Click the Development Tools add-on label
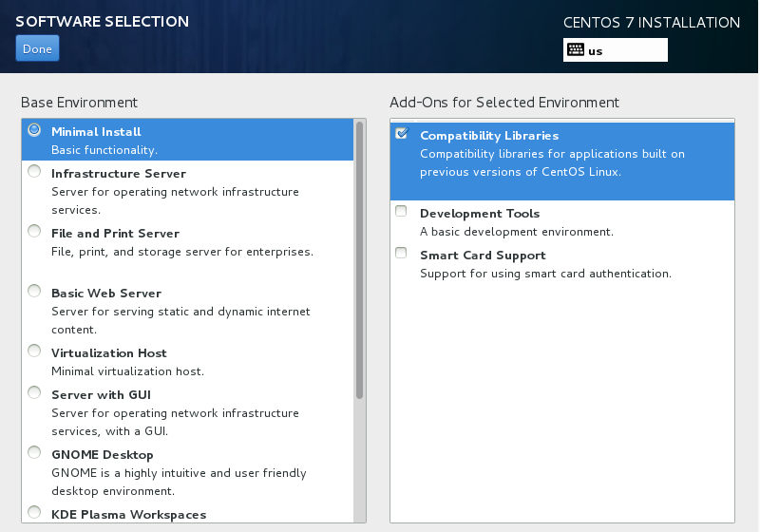760x532 pixels. [x=479, y=214]
